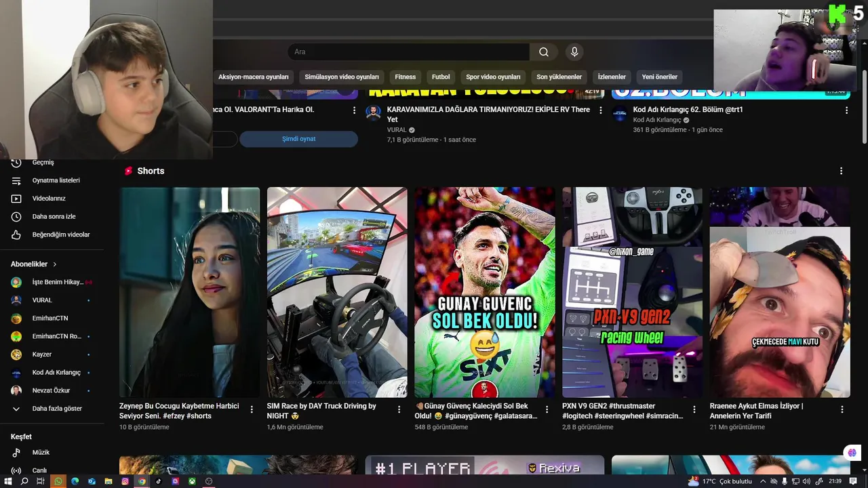Viewport: 868px width, 488px height.
Task: Open the KARAVANIMIZLA DAĞLARA TIRMANIYORUZ video title
Action: tap(488, 114)
